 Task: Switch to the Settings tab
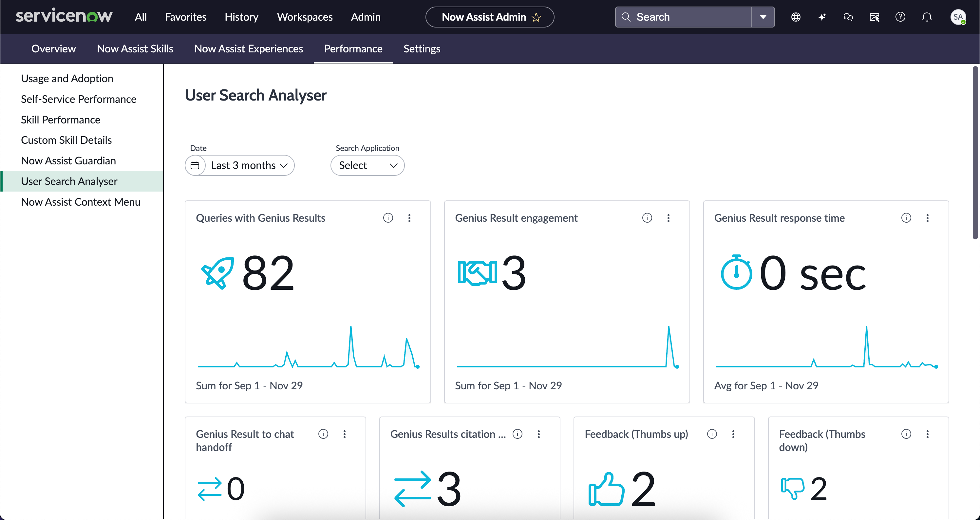pos(422,49)
